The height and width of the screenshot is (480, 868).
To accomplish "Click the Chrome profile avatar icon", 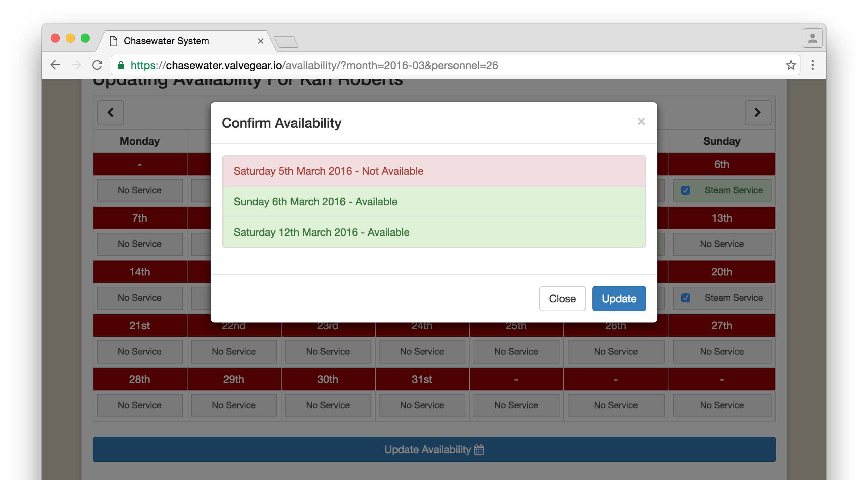I will coord(812,38).
